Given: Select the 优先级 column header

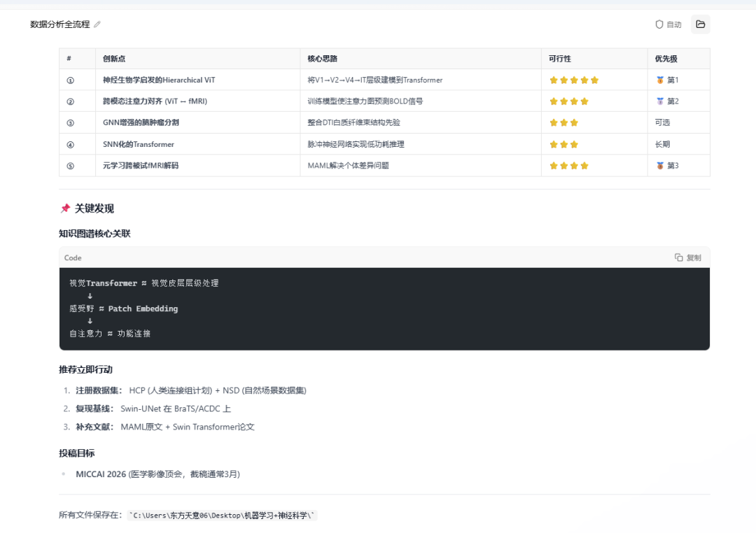Looking at the screenshot, I should pyautogui.click(x=666, y=59).
